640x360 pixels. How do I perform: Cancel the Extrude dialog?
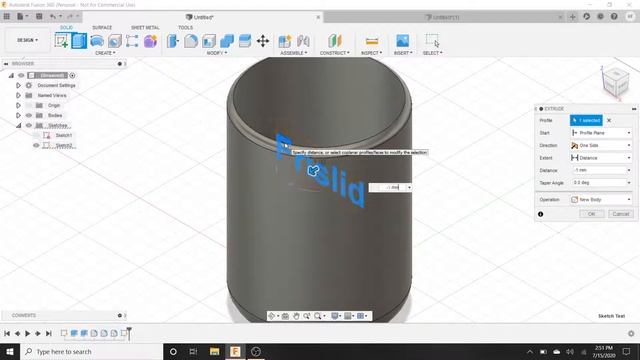tap(621, 214)
